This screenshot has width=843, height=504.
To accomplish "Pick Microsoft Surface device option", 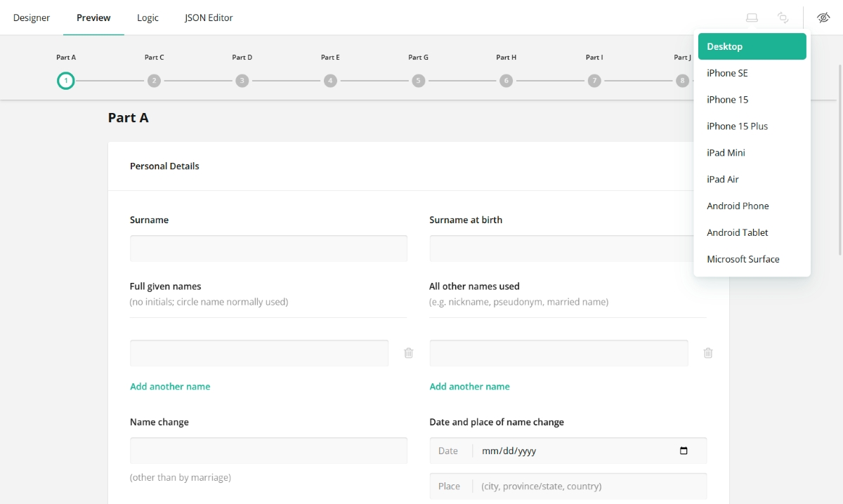I will tap(743, 259).
